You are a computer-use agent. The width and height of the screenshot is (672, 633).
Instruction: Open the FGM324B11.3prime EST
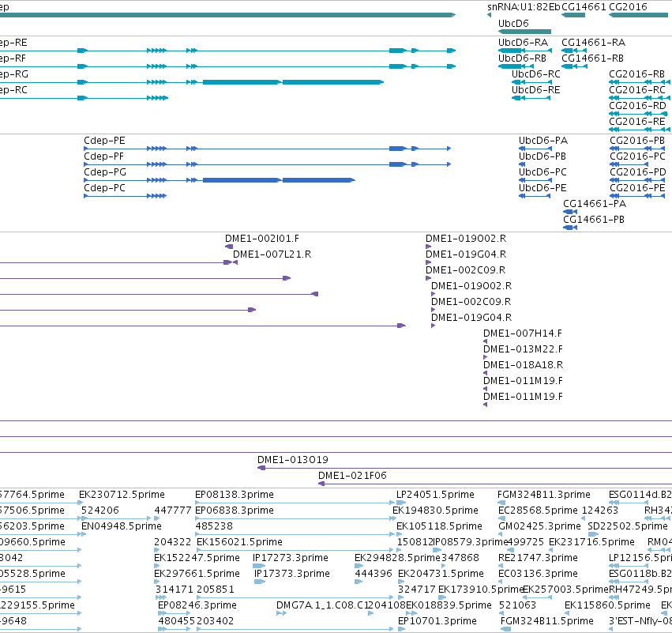coord(544,495)
